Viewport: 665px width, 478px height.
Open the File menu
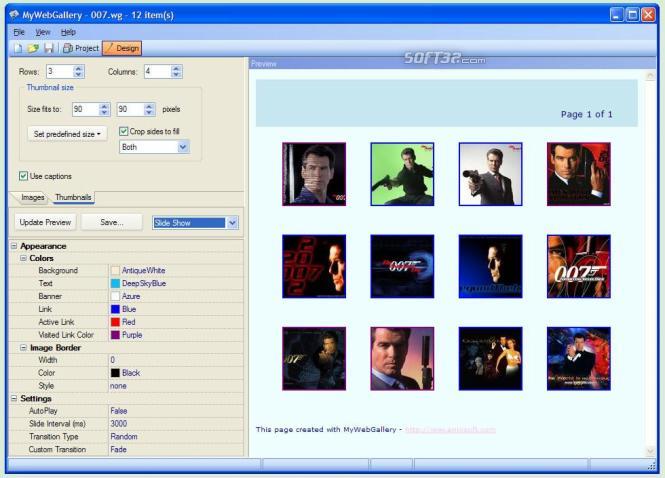point(19,32)
